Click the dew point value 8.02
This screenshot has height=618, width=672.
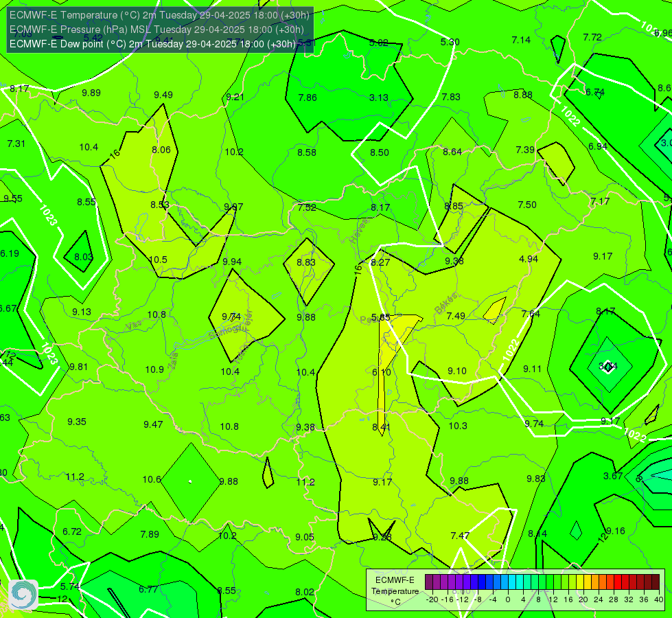click(x=304, y=592)
